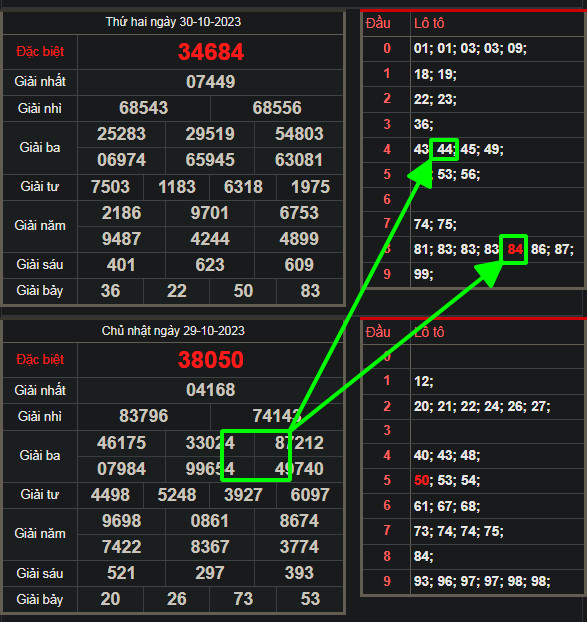Click the Giải sáu number 297
Image resolution: width=587 pixels, height=622 pixels.
click(210, 573)
